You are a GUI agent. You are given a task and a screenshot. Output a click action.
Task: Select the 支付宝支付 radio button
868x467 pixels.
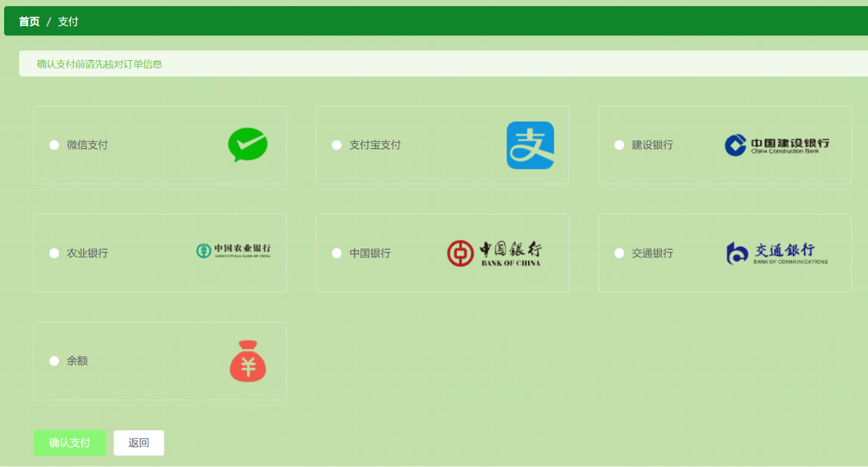tap(336, 145)
